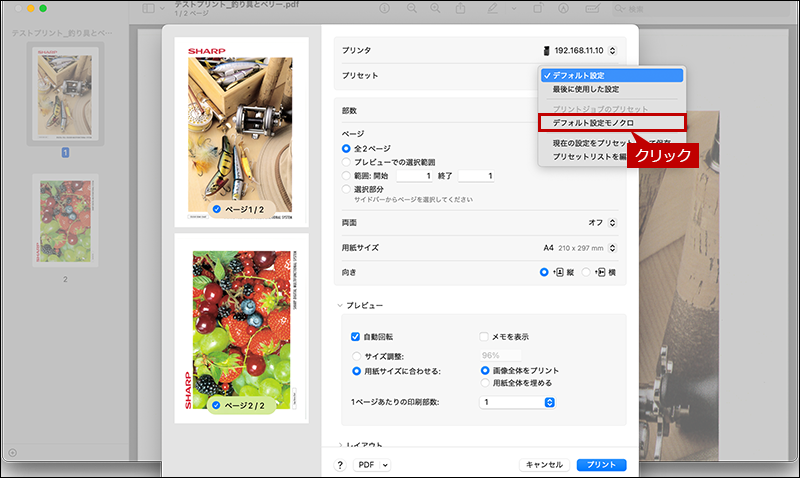Check the メモを表示 show notes checkbox
Image resolution: width=800 pixels, height=478 pixels.
click(x=484, y=336)
